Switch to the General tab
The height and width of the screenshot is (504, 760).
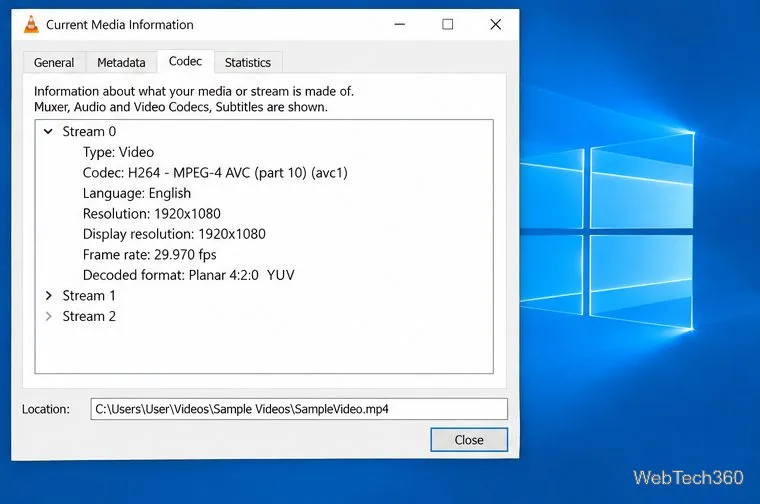tap(54, 63)
